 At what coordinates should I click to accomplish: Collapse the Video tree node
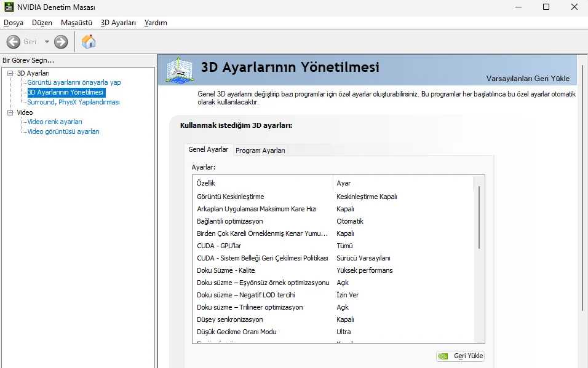click(10, 112)
